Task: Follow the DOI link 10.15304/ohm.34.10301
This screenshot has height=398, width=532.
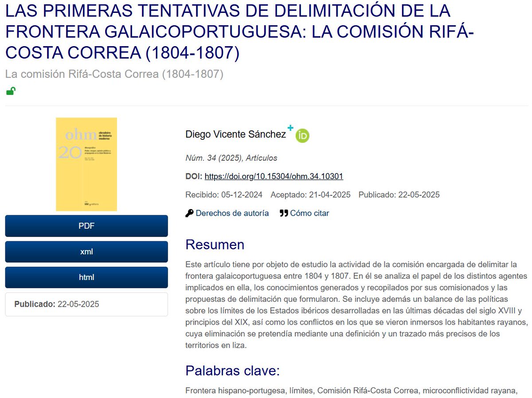Action: tap(274, 177)
